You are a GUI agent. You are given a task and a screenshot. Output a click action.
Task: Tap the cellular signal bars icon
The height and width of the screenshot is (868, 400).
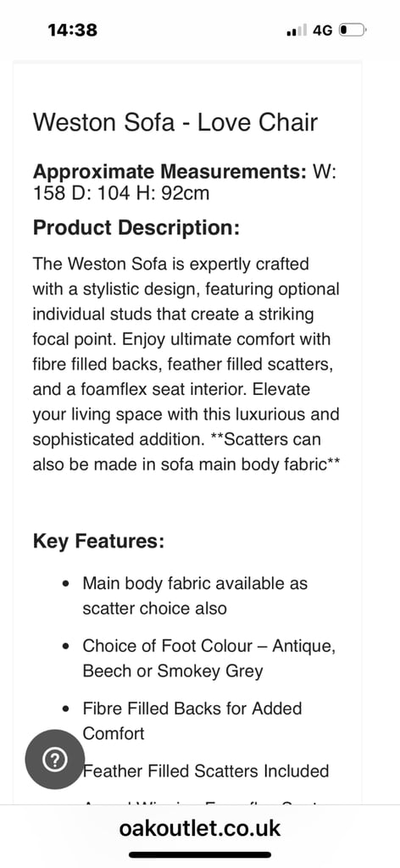click(297, 31)
